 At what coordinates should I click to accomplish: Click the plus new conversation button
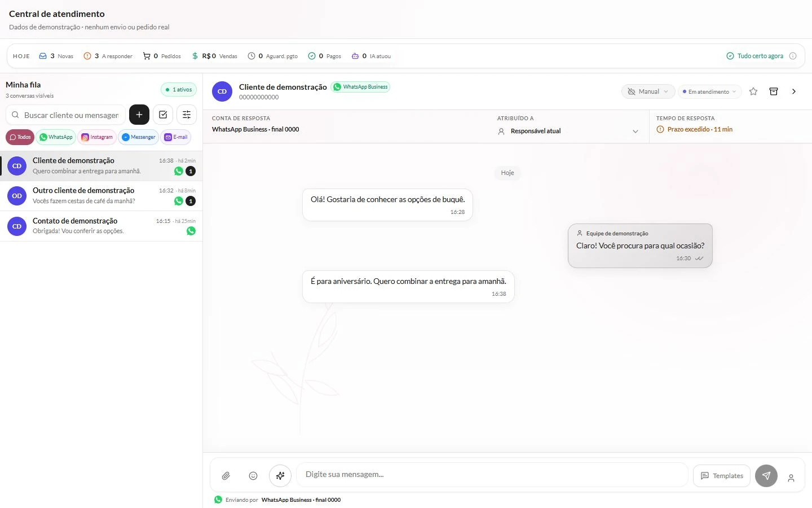139,115
